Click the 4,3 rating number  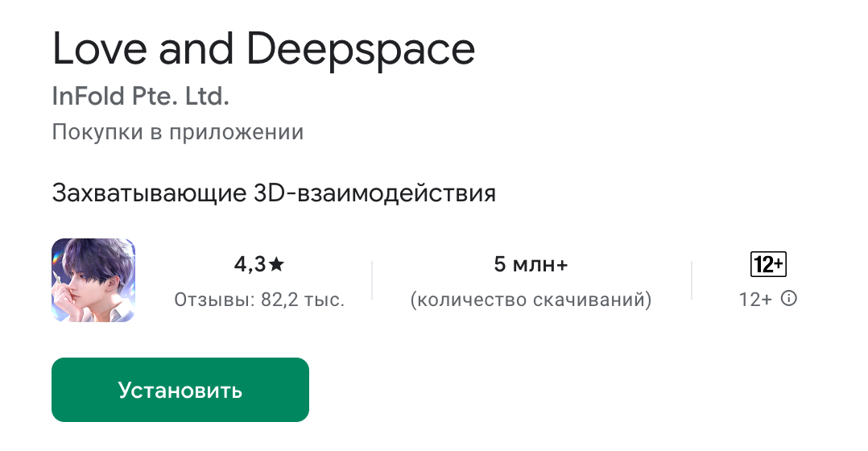coord(250,264)
